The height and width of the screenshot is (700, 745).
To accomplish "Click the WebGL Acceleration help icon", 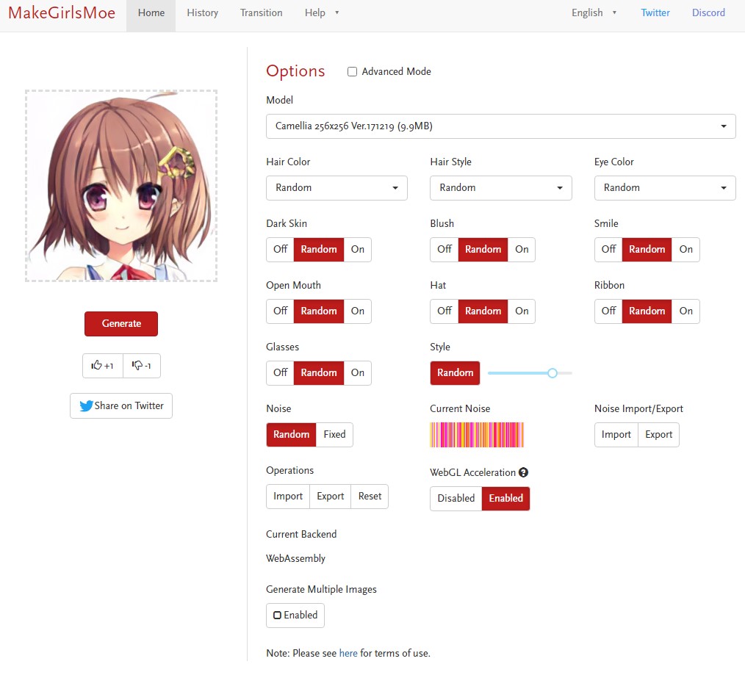I will [x=523, y=472].
